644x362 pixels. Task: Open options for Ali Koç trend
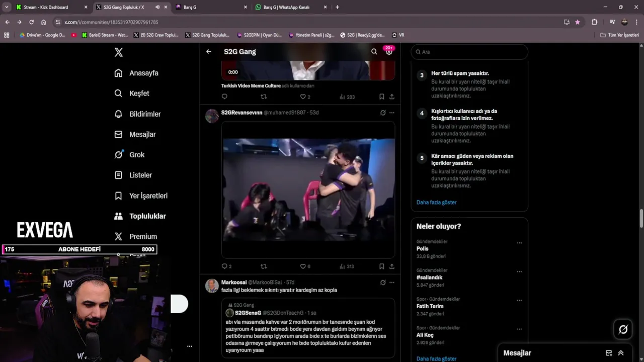tap(519, 329)
